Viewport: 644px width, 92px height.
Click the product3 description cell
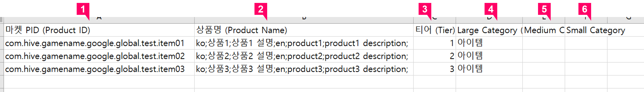(x=304, y=69)
